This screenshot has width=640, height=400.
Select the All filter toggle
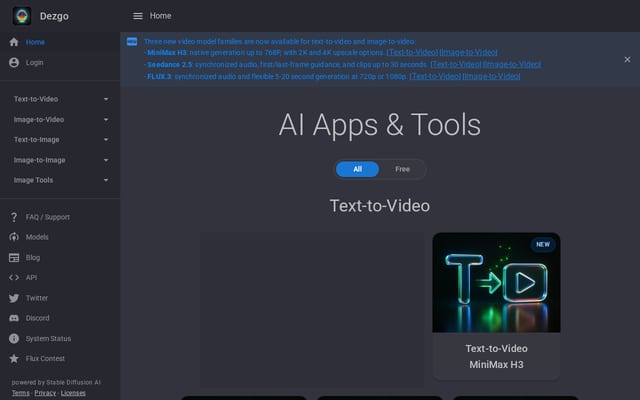[357, 169]
